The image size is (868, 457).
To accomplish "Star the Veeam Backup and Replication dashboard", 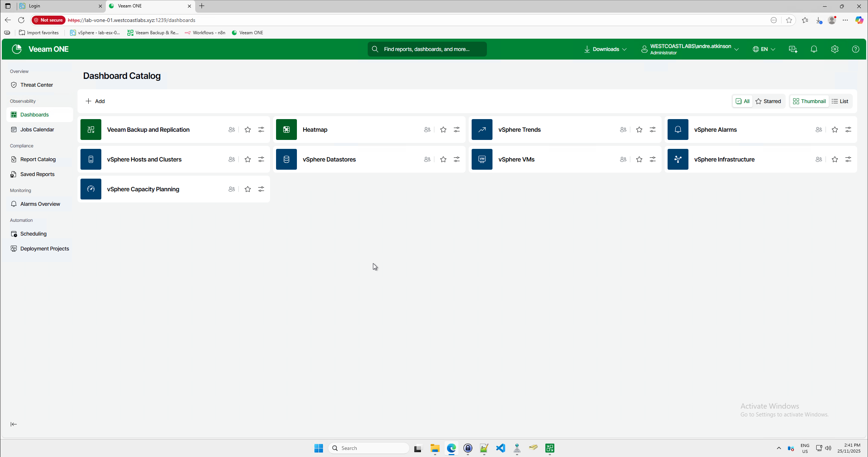I will point(248,130).
